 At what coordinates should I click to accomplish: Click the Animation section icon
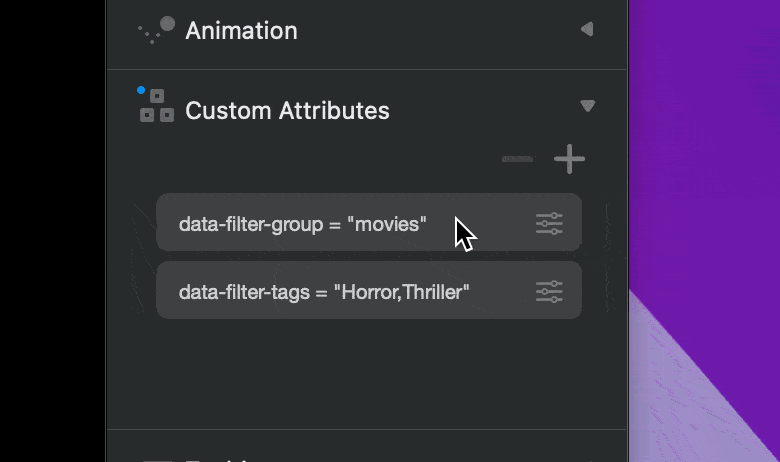[157, 30]
